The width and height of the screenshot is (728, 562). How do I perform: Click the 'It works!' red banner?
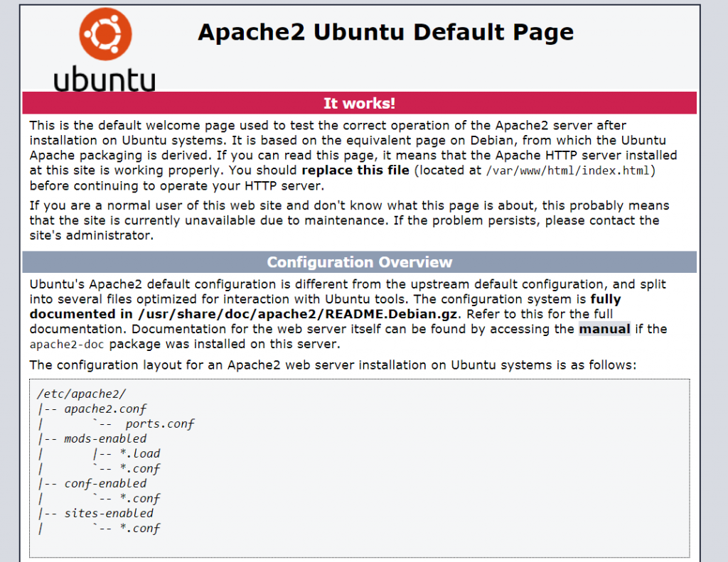[x=359, y=103]
